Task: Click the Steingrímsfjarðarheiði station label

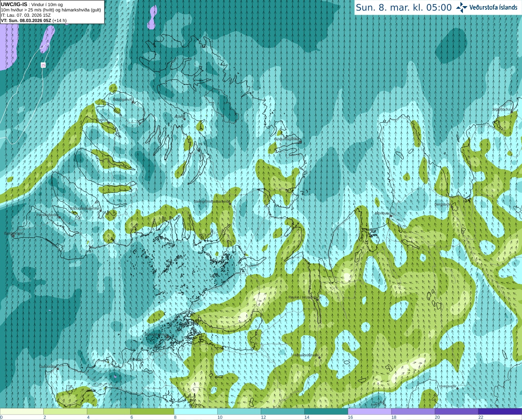Action: [x=211, y=201]
